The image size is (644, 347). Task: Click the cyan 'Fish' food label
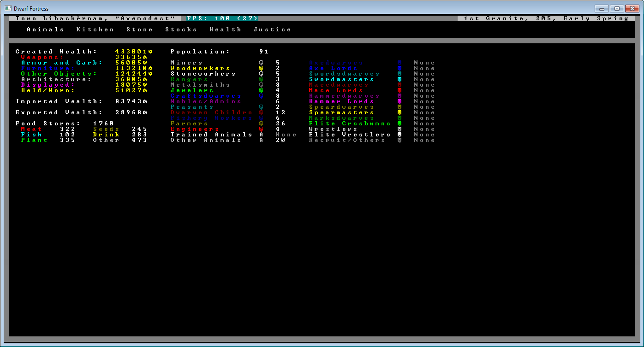pos(32,135)
